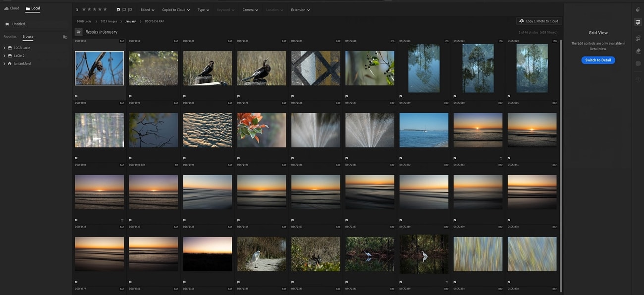Open the Camera filter dropdown
Screen dimensions: 644x295
(250, 10)
